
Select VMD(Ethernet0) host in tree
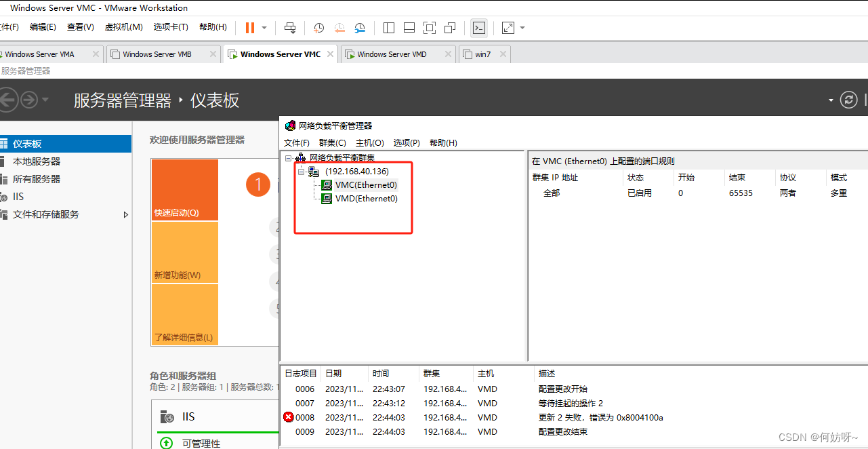click(366, 199)
